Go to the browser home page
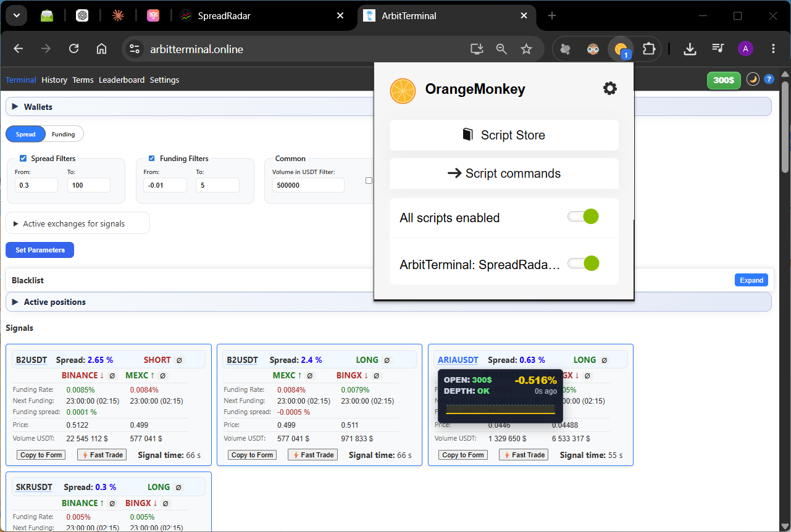 coord(102,49)
